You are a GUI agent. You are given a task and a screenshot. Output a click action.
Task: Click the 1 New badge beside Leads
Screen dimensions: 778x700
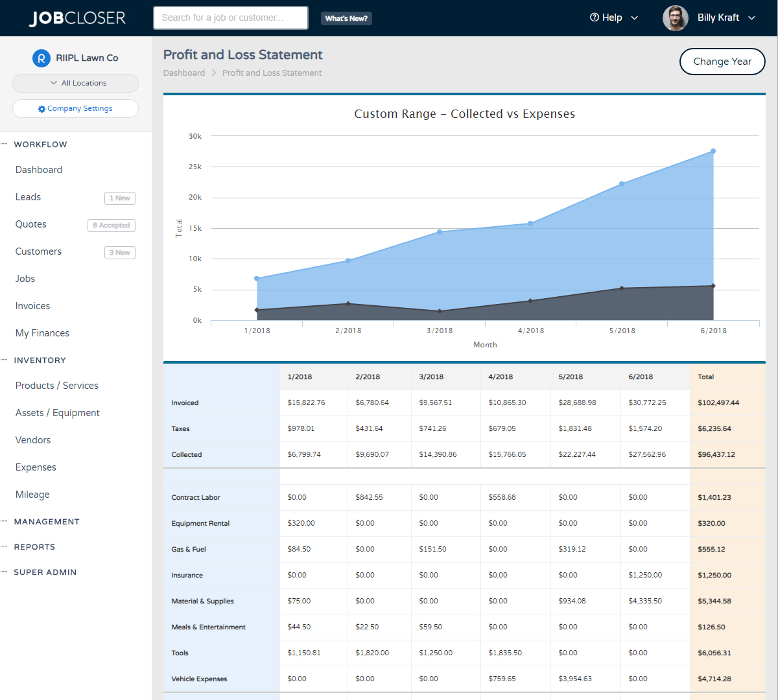coord(120,198)
